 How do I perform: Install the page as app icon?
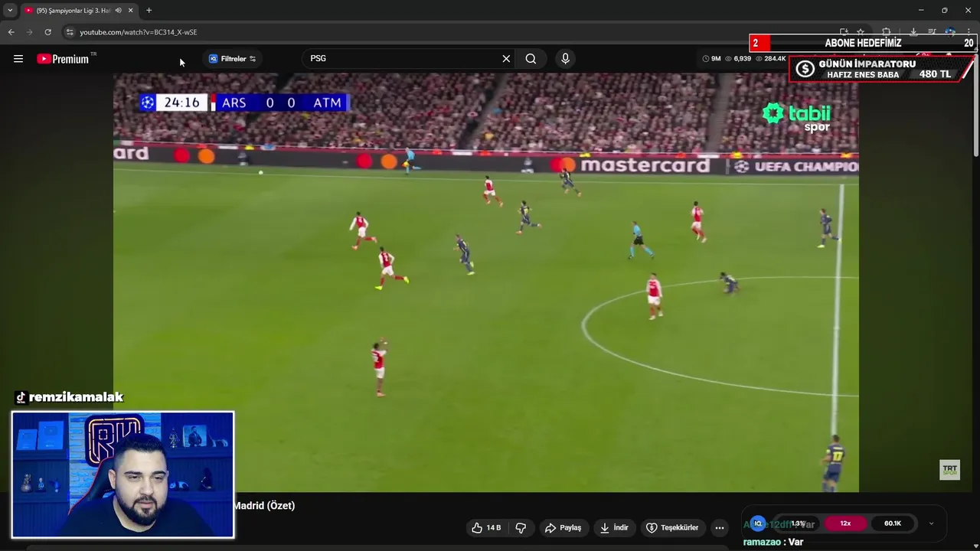pyautogui.click(x=844, y=32)
